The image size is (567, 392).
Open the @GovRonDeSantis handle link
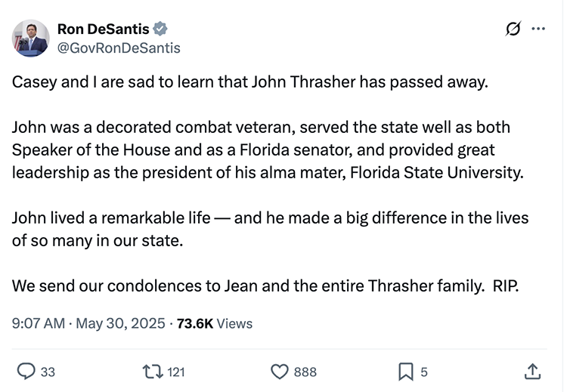pyautogui.click(x=119, y=48)
